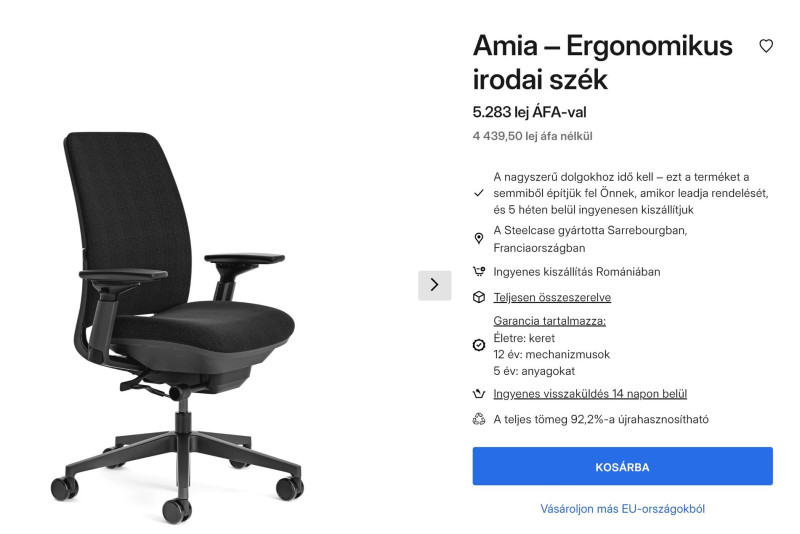
Task: Click the Ingyenes kiszállítás Romániában text
Action: pos(577,272)
